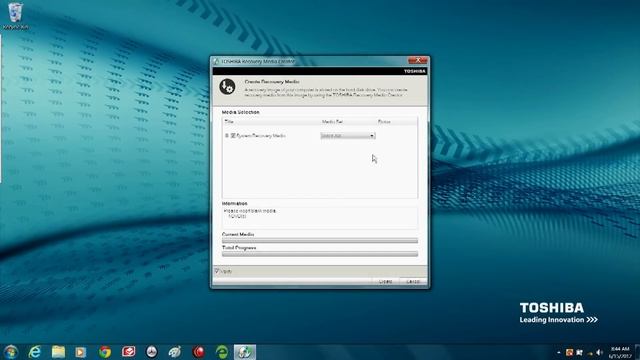640x360 pixels.
Task: Open Windows Explorer folder in taskbar
Action: [58, 352]
